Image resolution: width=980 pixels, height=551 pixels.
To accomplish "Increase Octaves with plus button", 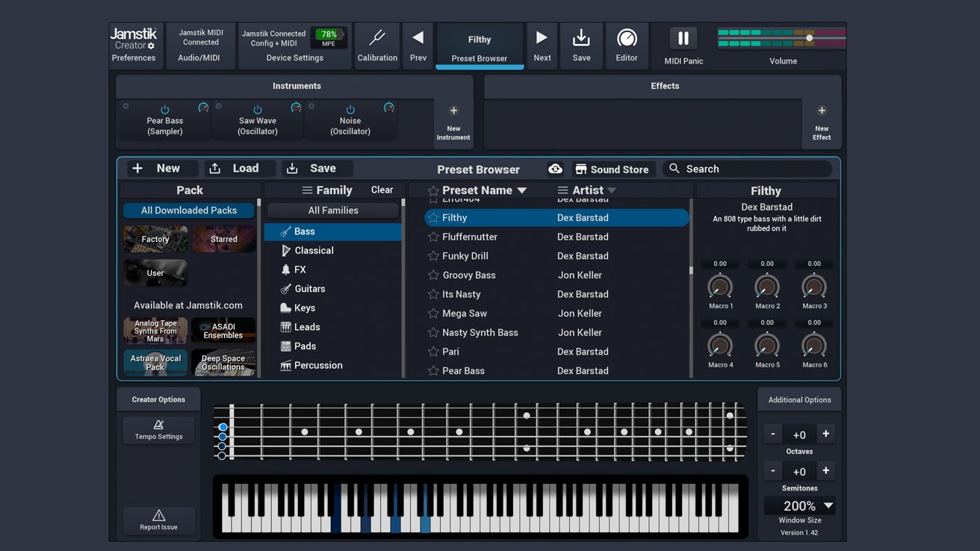I will point(825,434).
